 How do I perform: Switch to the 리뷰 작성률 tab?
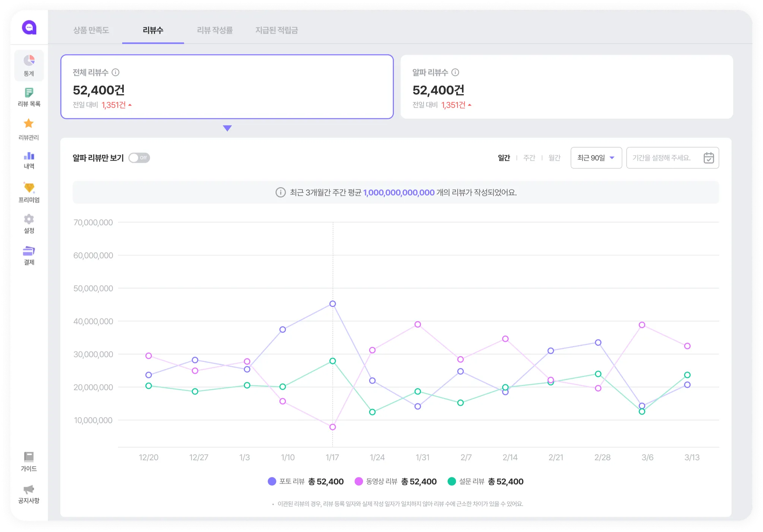pyautogui.click(x=215, y=30)
